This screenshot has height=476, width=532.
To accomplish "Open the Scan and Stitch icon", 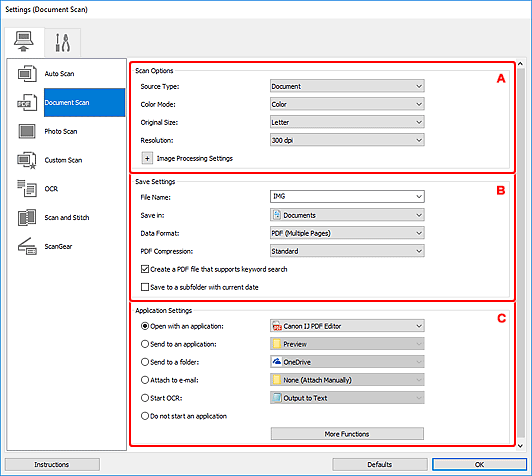I will [x=27, y=217].
